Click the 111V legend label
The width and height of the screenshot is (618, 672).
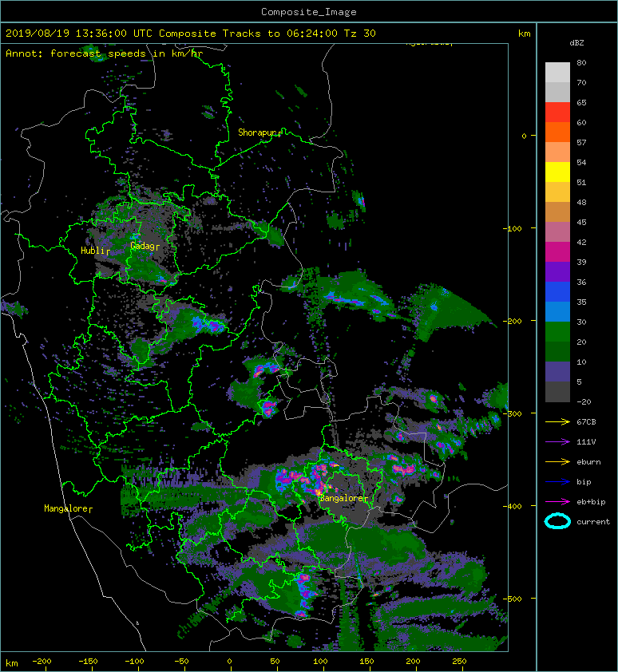point(586,442)
